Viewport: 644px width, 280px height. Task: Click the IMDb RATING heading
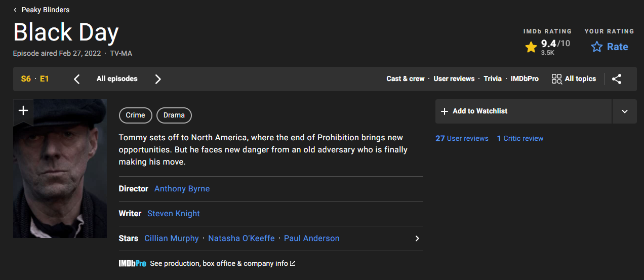tap(547, 31)
